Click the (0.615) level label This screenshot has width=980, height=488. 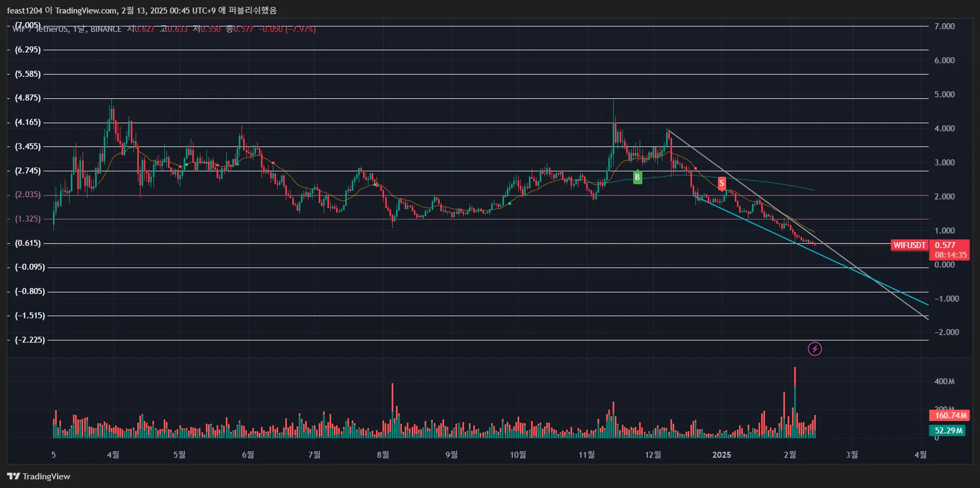coord(28,243)
